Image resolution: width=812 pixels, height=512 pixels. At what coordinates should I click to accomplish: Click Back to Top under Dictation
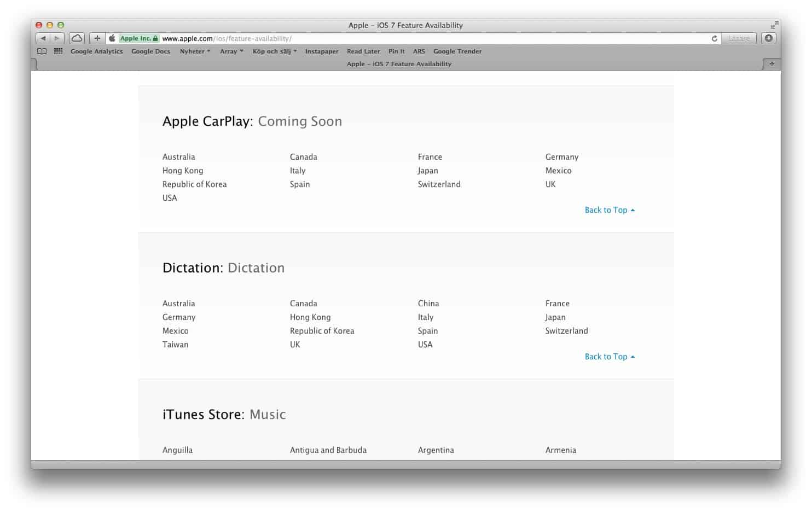[610, 357]
